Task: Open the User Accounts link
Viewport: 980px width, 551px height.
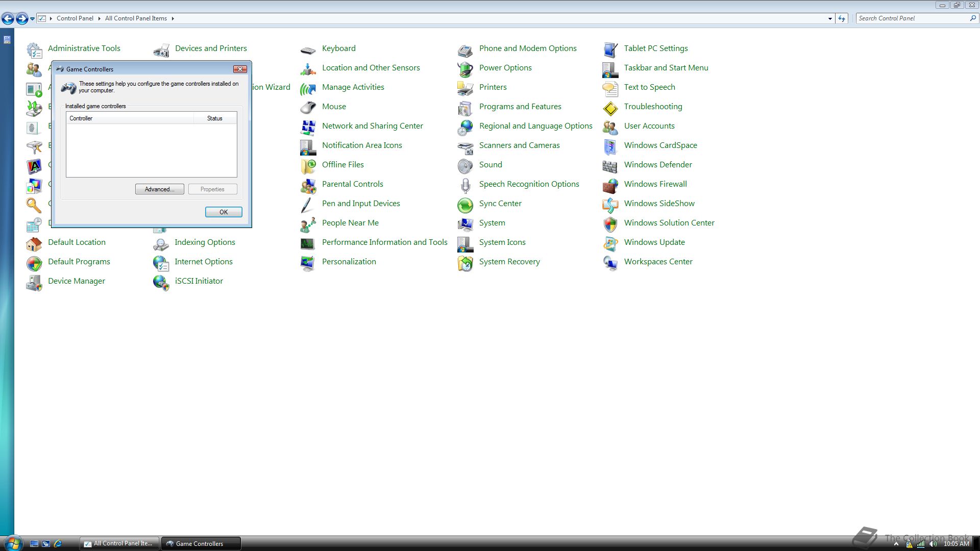Action: (649, 126)
